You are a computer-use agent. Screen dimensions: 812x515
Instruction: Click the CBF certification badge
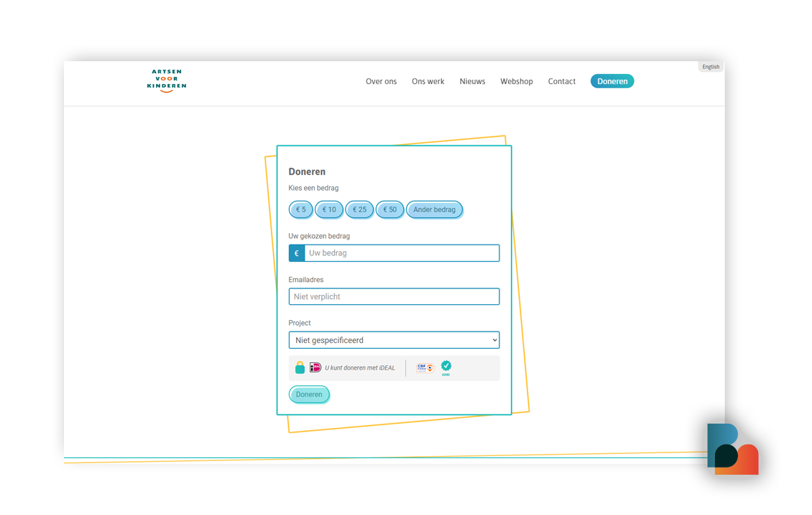(x=425, y=368)
